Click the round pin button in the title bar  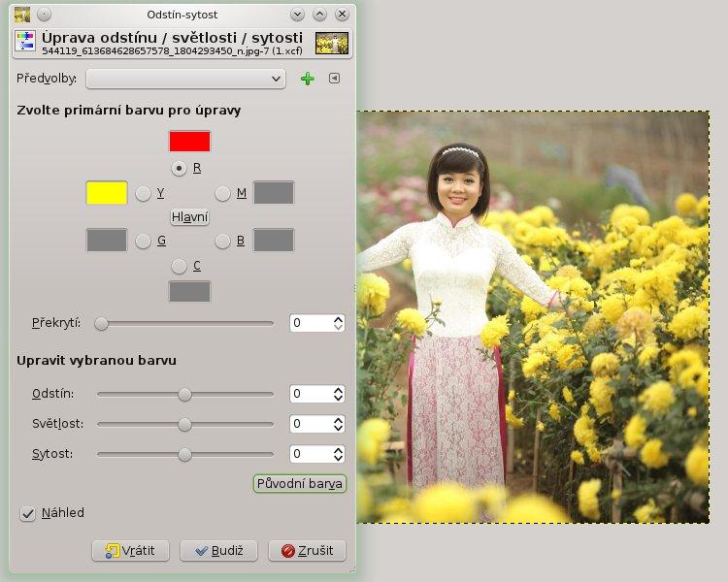pos(44,15)
